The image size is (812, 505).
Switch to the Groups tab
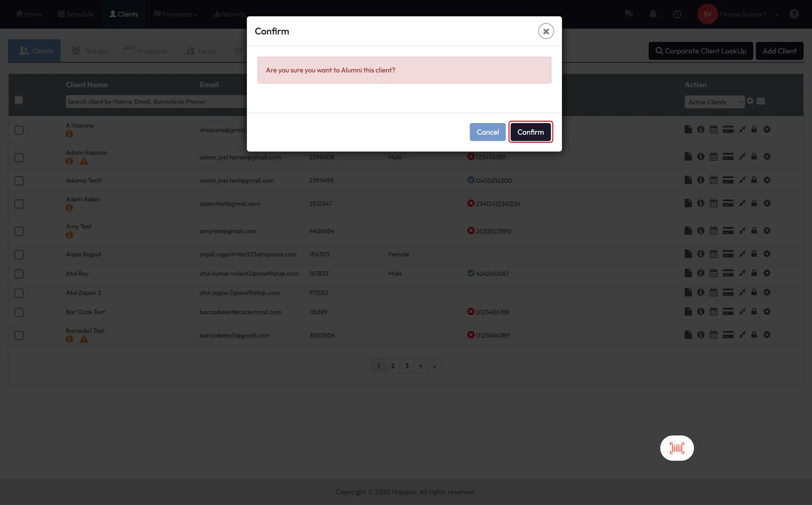(x=89, y=51)
